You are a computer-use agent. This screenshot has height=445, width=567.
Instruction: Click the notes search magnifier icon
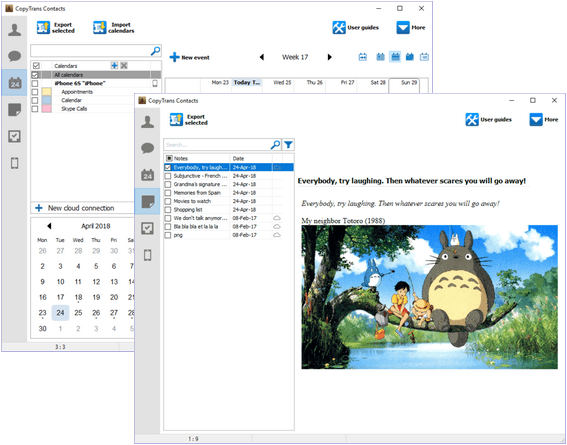pos(276,145)
